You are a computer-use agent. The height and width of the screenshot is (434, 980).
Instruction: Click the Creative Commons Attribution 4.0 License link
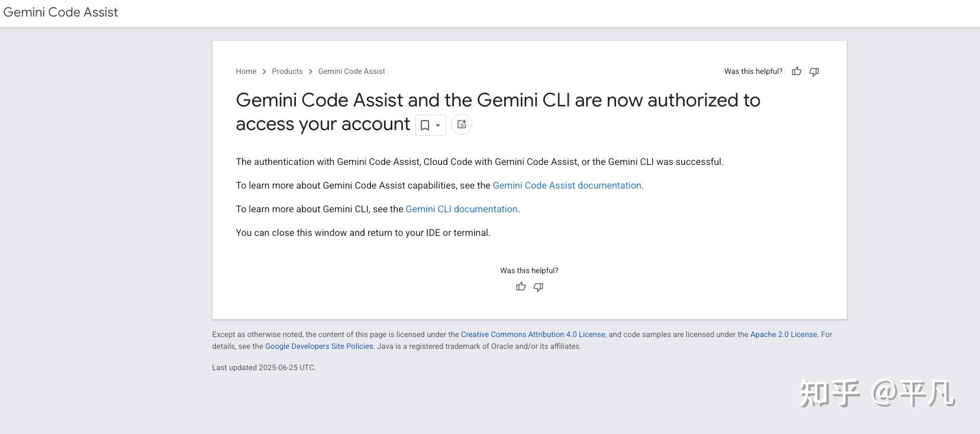[533, 334]
